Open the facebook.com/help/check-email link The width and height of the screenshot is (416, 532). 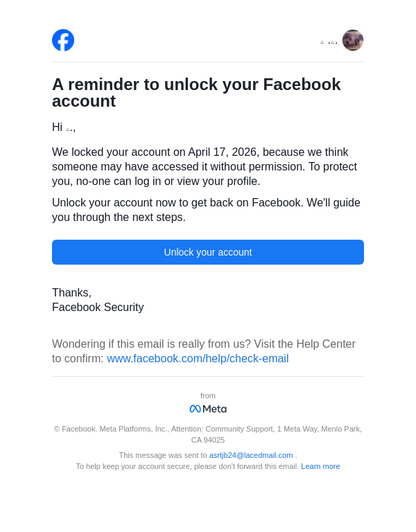pyautogui.click(x=198, y=359)
